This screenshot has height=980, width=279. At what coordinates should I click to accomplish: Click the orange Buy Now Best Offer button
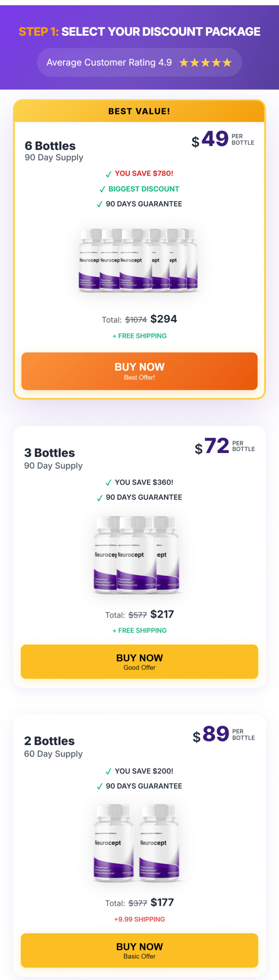(x=139, y=371)
